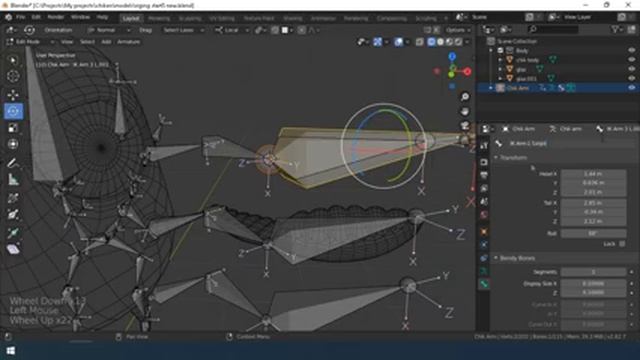This screenshot has width=640, height=360.
Task: Click the Blender logo menu icon
Action: coord(8,17)
